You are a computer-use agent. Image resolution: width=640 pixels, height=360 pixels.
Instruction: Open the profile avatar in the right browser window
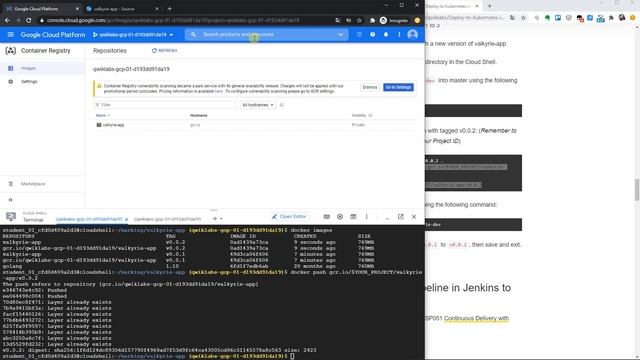click(x=622, y=18)
